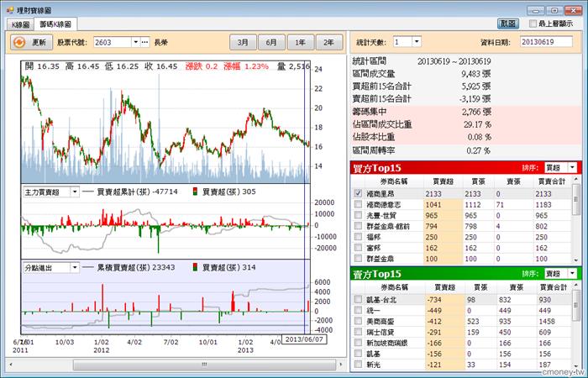Viewport: 588px width, 378px height.
Task: Click the app icon in the title bar
Action: click(8, 7)
